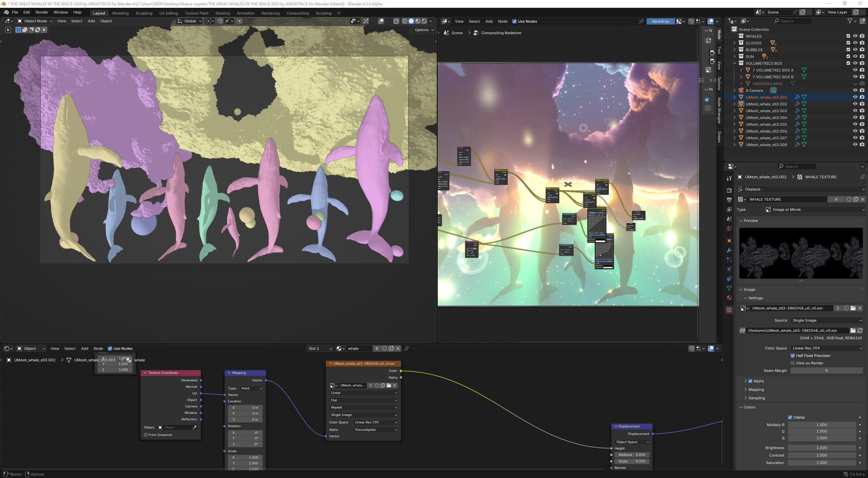
Task: Uncheck Half Float Precision
Action: click(x=793, y=356)
